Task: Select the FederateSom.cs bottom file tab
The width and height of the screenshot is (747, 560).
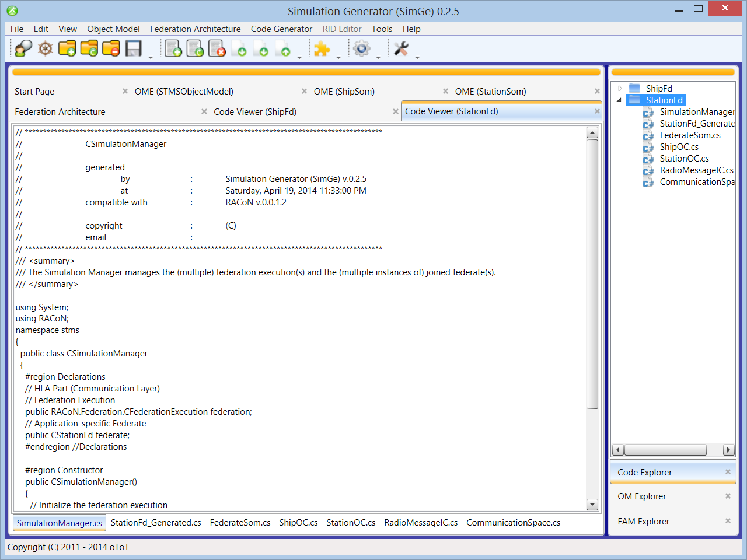Action: [240, 523]
